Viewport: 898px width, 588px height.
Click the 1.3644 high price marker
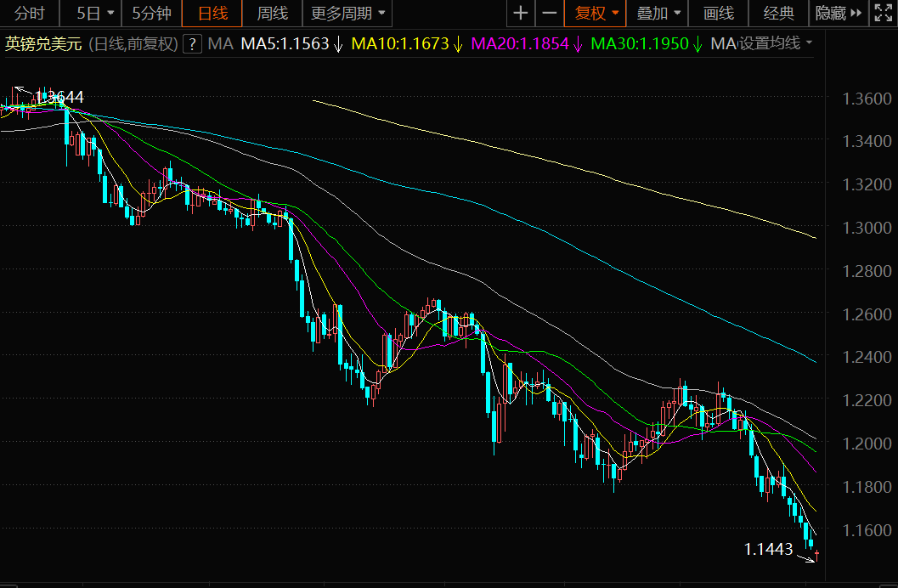point(59,97)
